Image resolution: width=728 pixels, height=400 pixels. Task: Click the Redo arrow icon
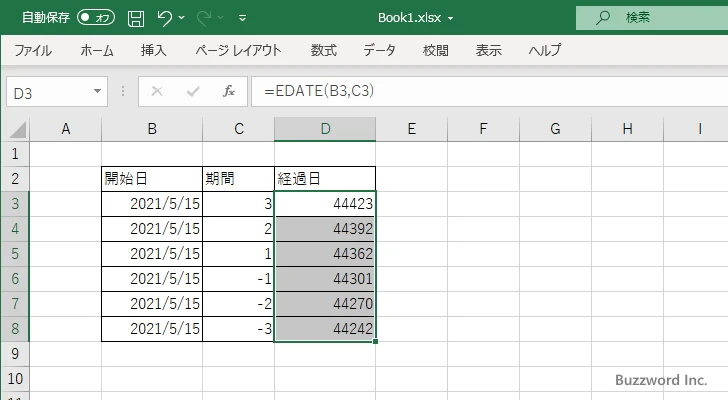tap(204, 18)
